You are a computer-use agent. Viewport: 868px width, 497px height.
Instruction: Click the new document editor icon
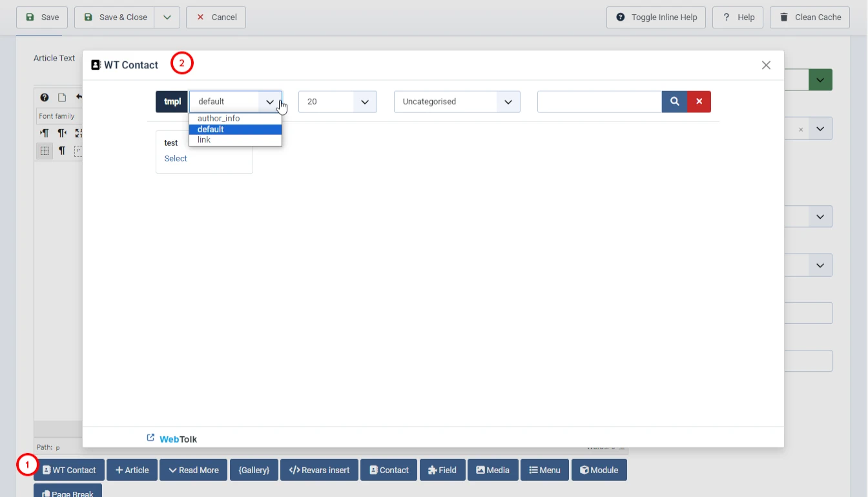pyautogui.click(x=62, y=97)
